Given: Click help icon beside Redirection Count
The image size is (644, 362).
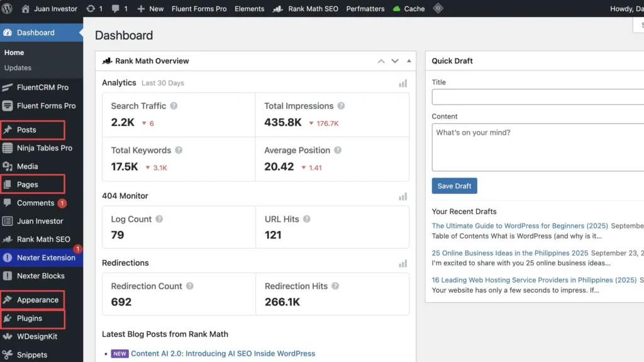Looking at the screenshot, I should [x=189, y=286].
